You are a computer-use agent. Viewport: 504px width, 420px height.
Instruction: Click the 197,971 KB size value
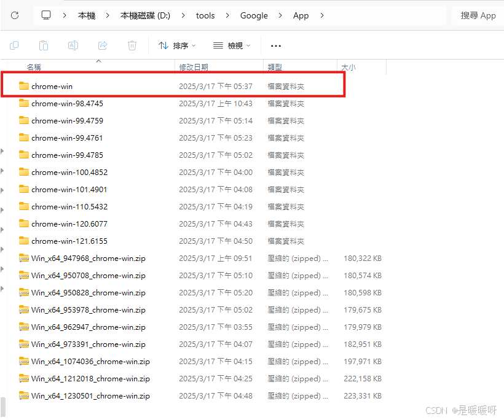[363, 362]
